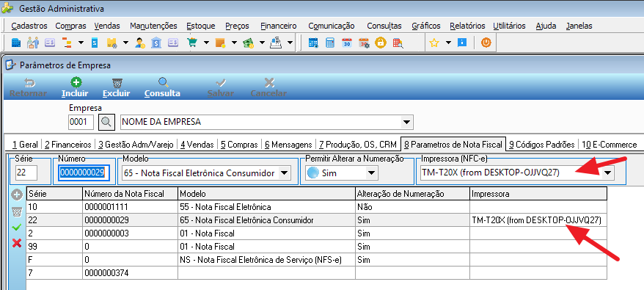Expand the dropdown arrow next to shopping cart
The height and width of the screenshot is (290, 644).
[x=206, y=43]
